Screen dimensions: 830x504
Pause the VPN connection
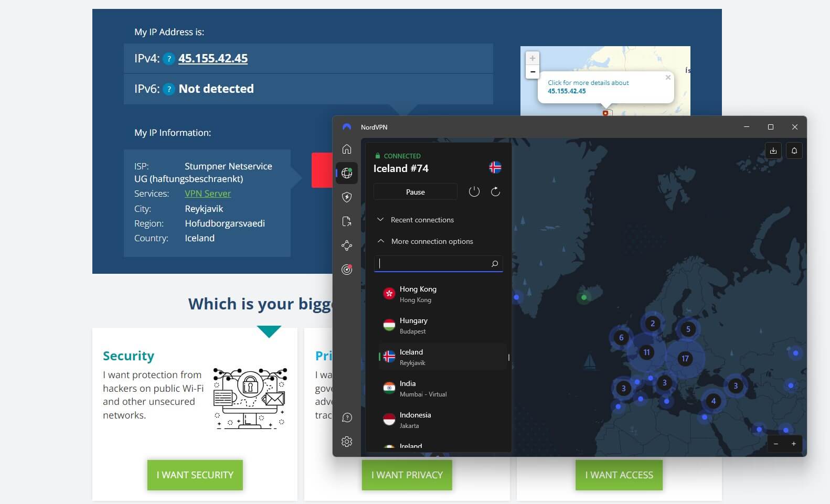click(416, 192)
